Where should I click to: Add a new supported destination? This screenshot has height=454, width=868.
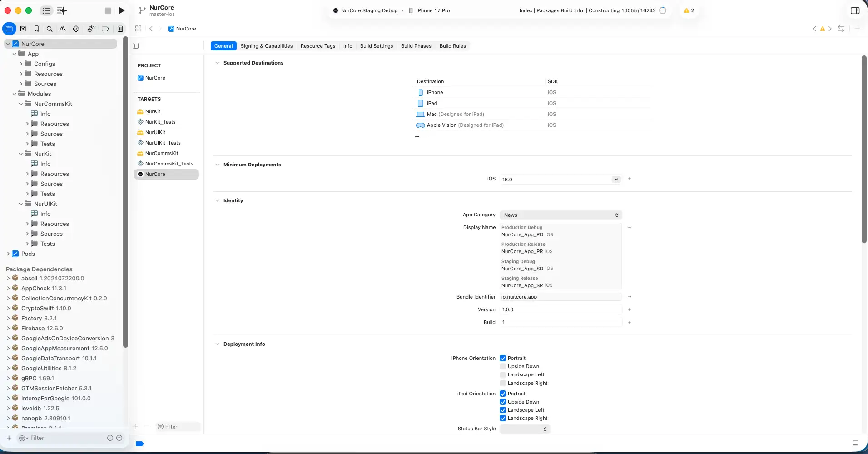(x=417, y=137)
